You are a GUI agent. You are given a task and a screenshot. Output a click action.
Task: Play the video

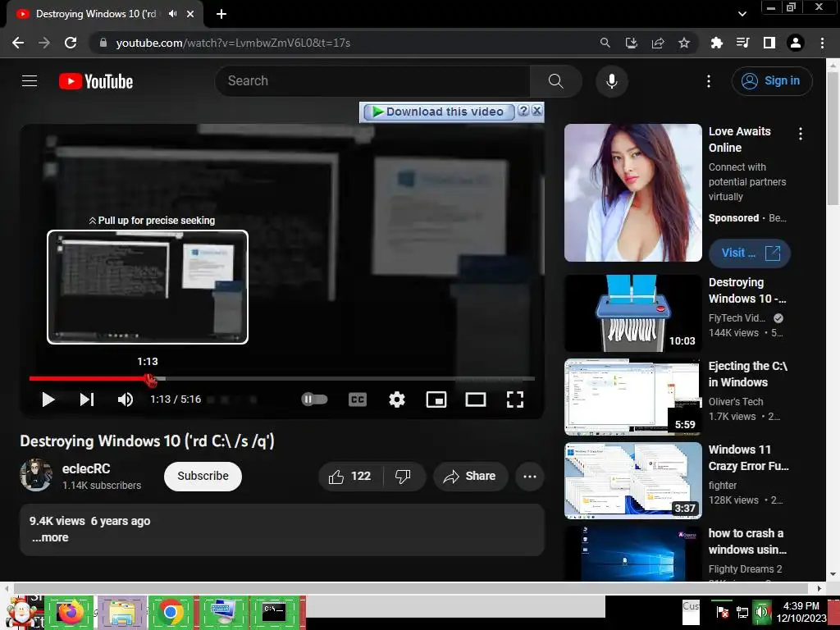point(48,399)
